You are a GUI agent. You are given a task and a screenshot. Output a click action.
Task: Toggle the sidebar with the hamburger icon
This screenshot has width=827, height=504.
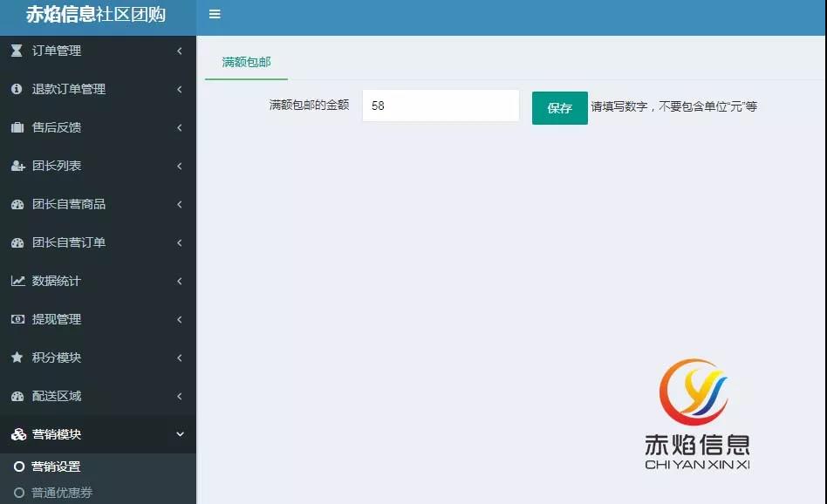tap(215, 14)
